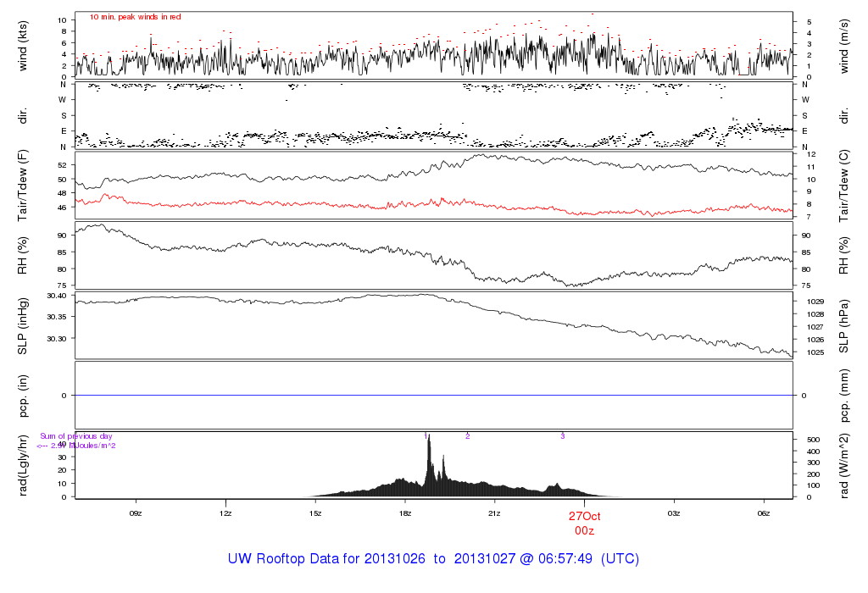Click the '30.40' pressure tick value
Image resolution: width=868 pixels, height=593 pixels.
[57, 296]
